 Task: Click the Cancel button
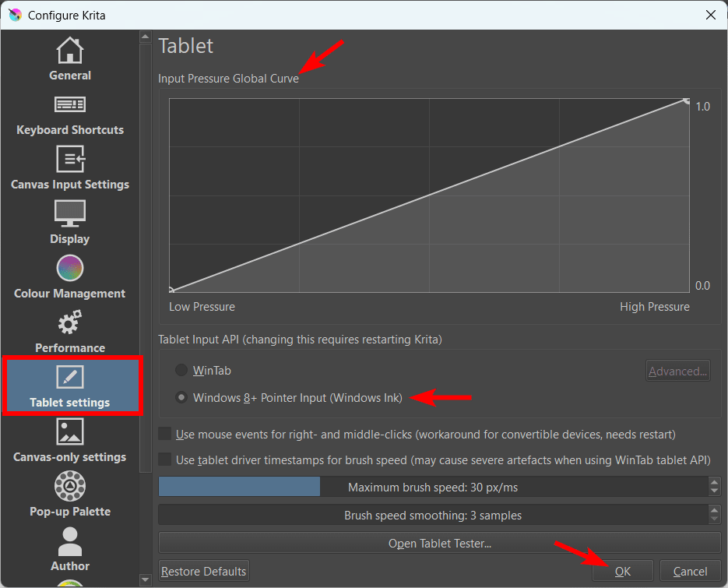(x=690, y=571)
